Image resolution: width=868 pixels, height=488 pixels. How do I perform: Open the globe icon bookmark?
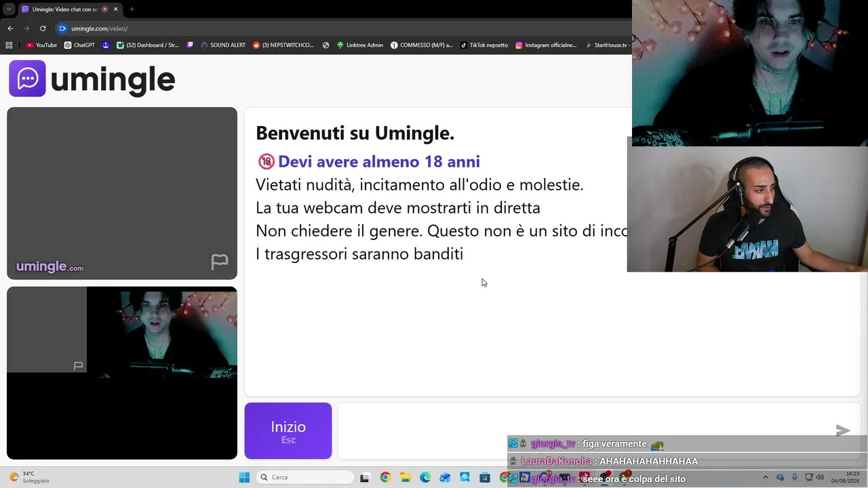click(326, 45)
